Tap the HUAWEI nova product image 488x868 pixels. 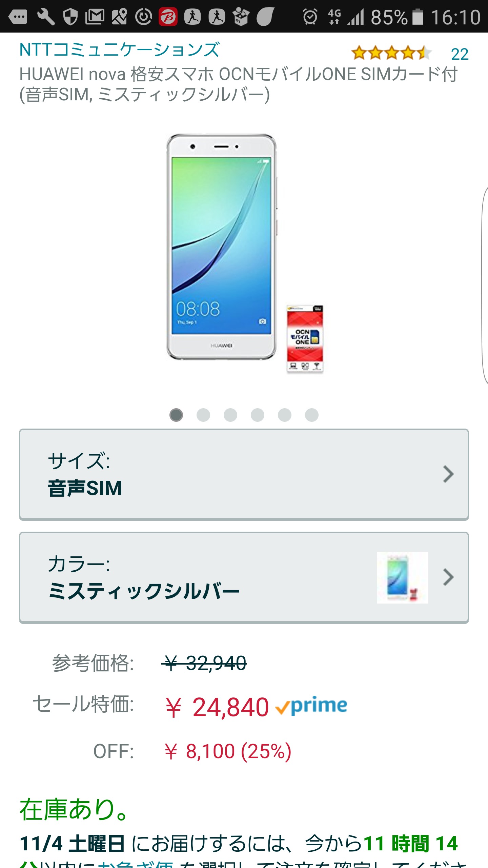click(245, 253)
